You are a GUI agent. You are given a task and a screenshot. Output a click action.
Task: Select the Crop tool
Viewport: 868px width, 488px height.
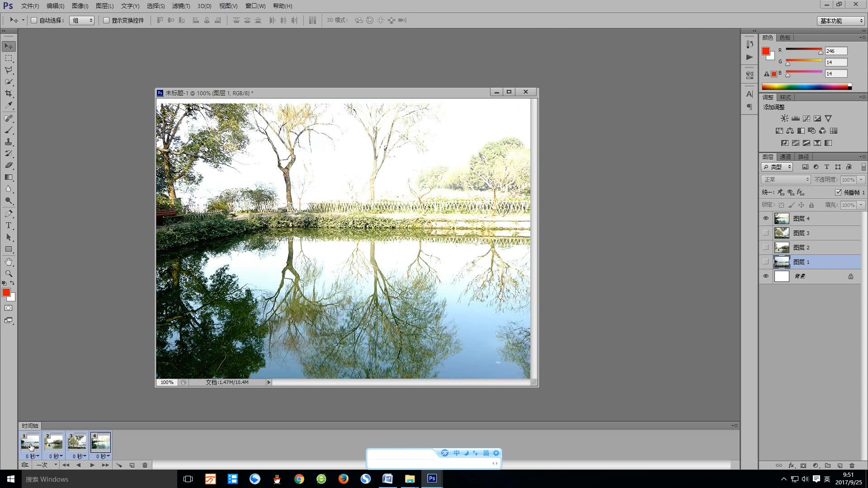point(9,94)
